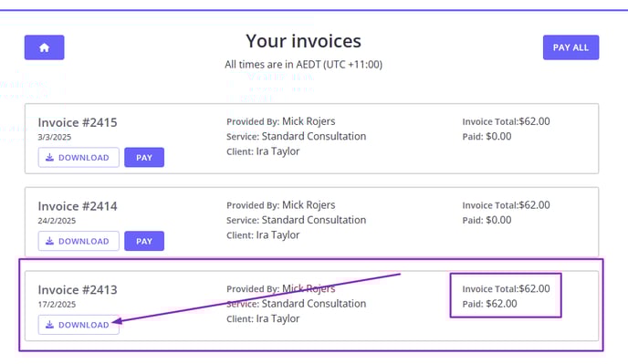Download invoice #2413
The image size is (628, 364).
pos(78,325)
